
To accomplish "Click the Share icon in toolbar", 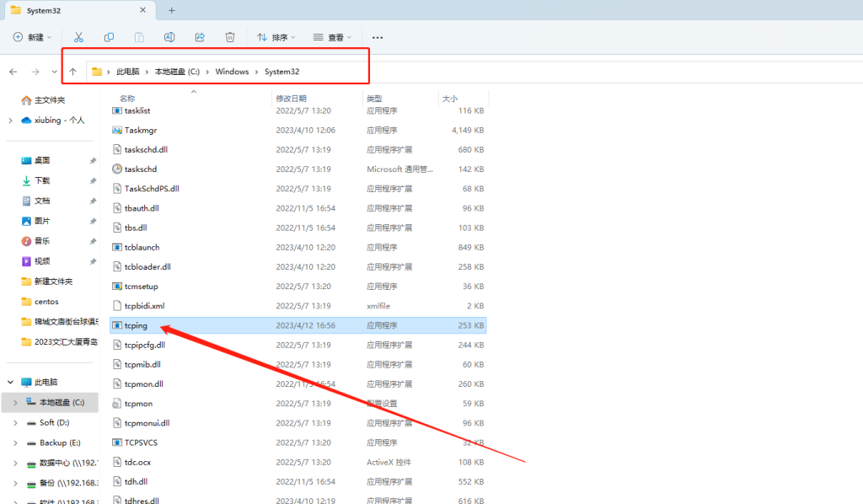I will [200, 37].
